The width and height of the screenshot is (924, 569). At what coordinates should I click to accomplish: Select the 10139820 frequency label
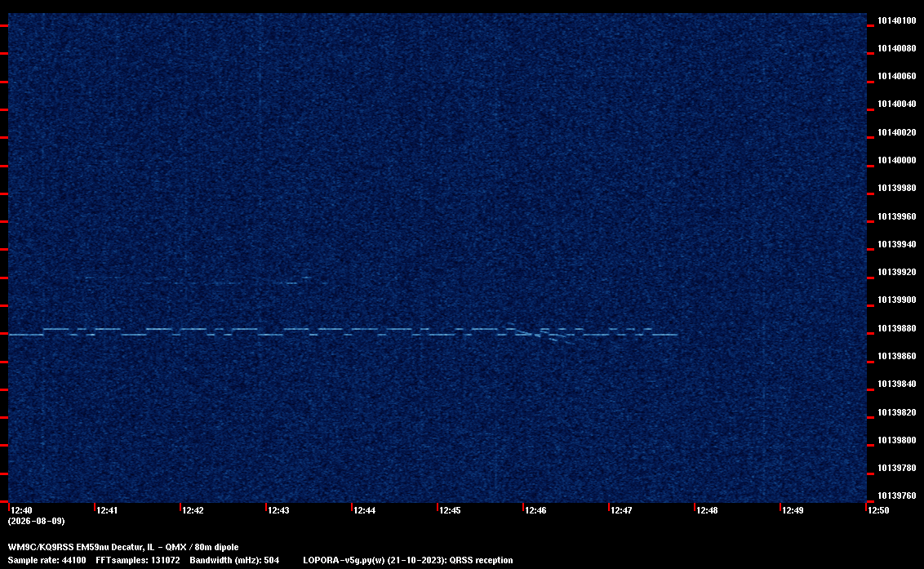[x=897, y=412]
